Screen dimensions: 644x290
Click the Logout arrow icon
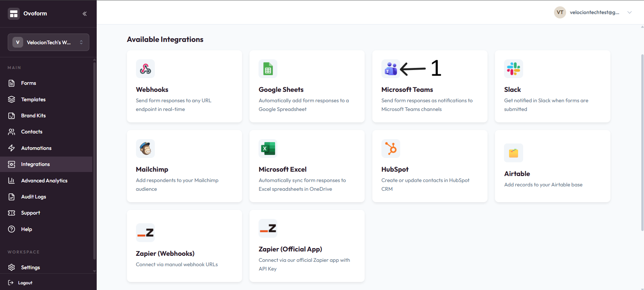11,283
